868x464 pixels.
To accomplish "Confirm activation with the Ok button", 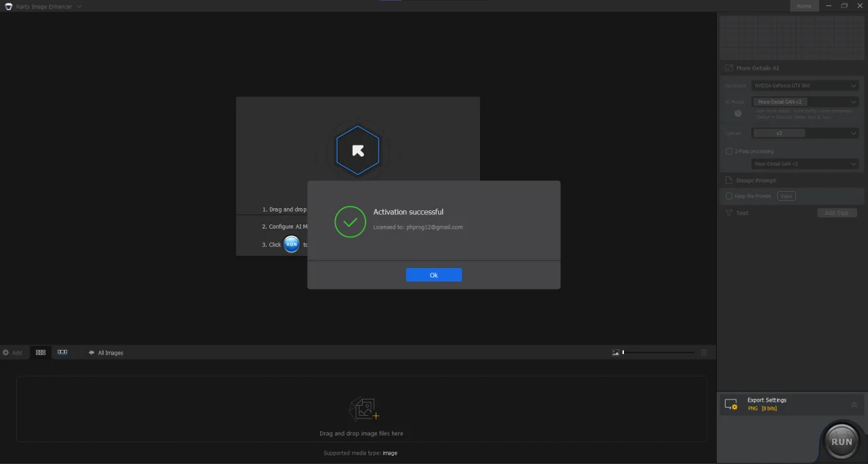I will 434,275.
